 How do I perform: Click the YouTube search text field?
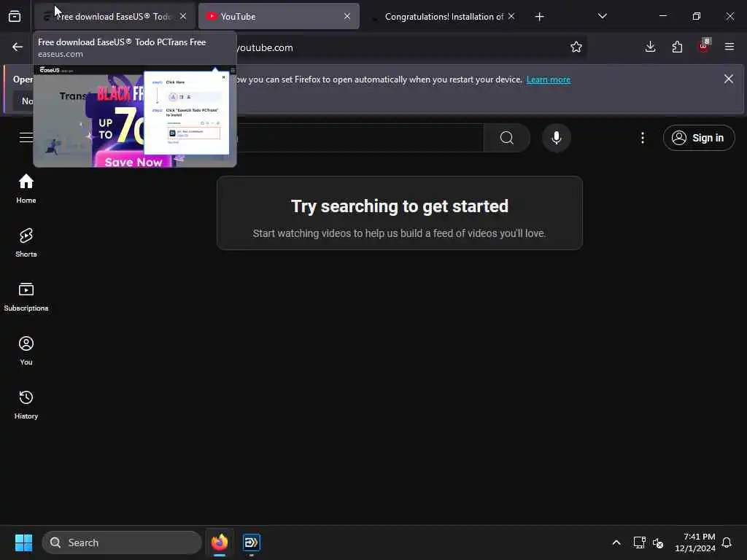[360, 138]
